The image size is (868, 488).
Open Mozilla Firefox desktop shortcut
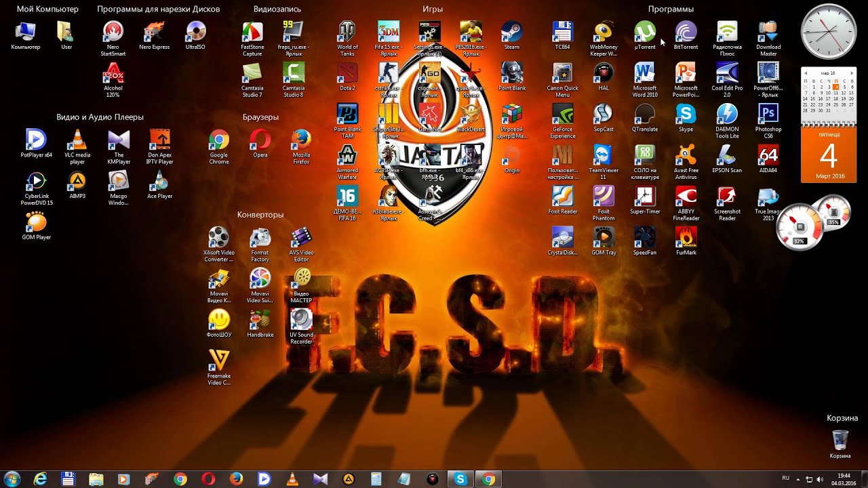click(301, 147)
